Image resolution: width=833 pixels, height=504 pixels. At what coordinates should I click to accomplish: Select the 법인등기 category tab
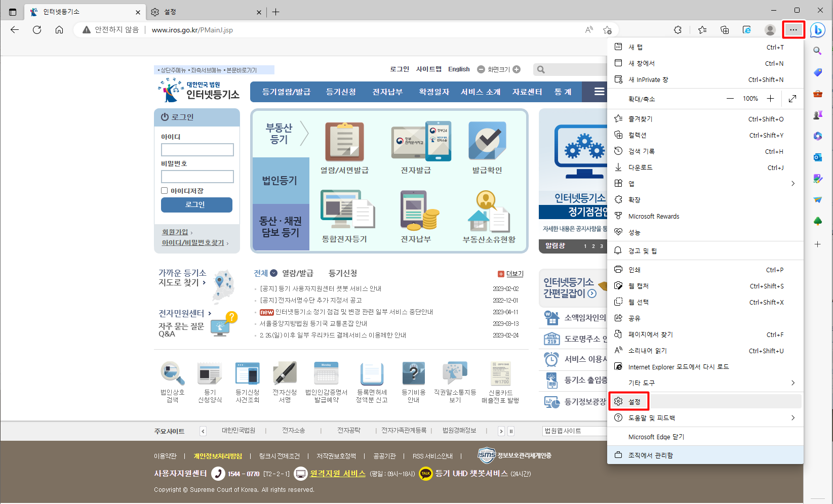click(281, 180)
